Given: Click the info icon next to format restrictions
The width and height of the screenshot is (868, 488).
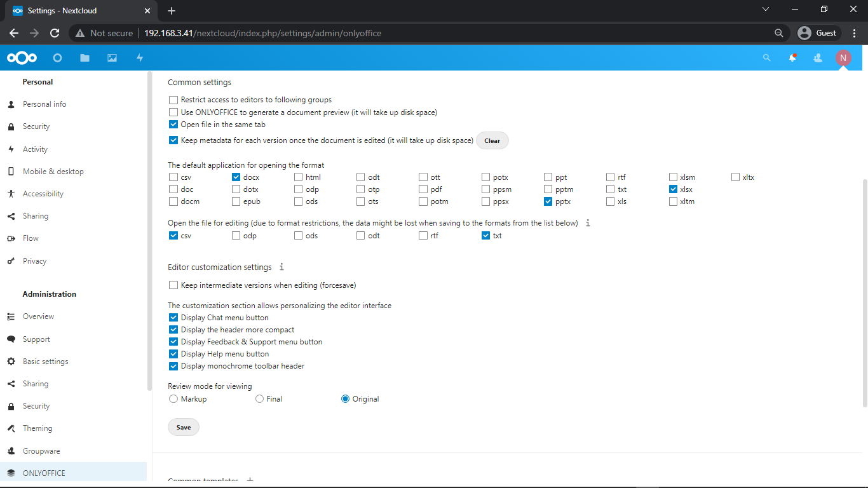Looking at the screenshot, I should tap(588, 223).
